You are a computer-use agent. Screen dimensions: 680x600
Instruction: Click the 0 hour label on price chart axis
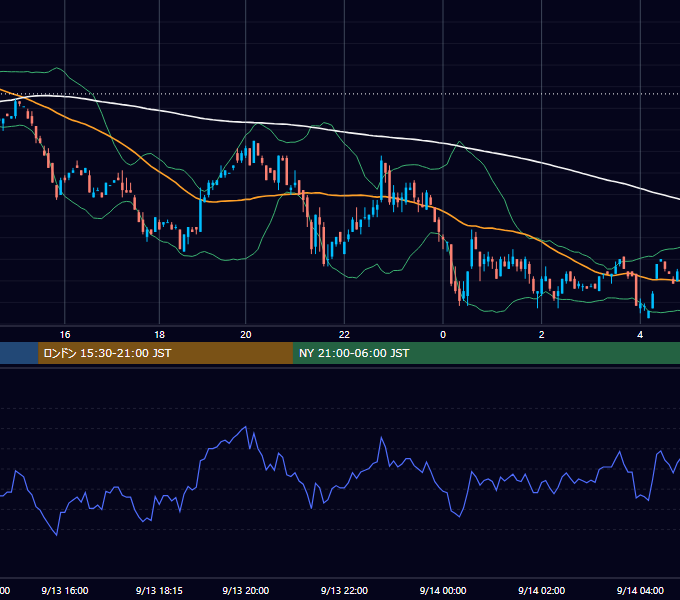tap(443, 335)
